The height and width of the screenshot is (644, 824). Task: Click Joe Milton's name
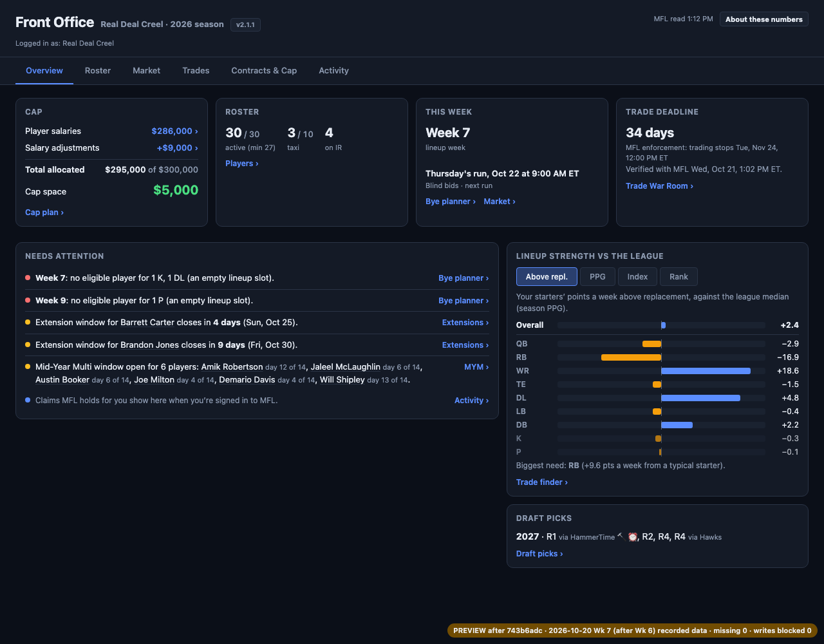[154, 380]
